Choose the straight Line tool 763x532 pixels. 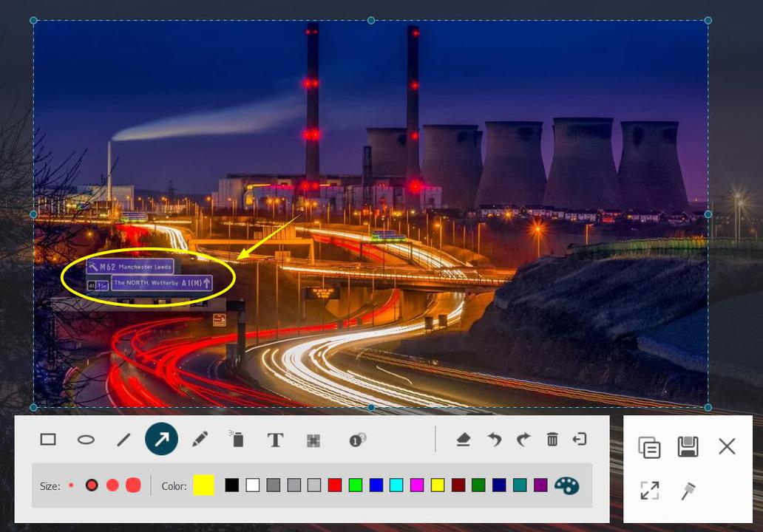pyautogui.click(x=123, y=440)
